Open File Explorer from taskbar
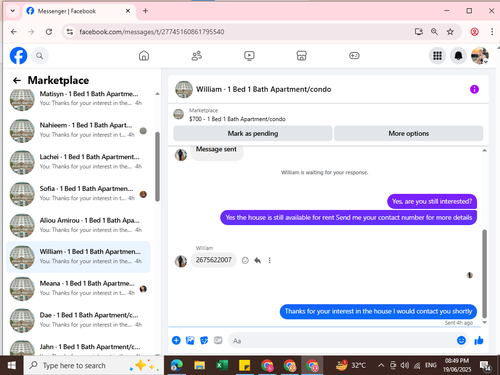Screen dimensions: 500x375 click(x=199, y=366)
